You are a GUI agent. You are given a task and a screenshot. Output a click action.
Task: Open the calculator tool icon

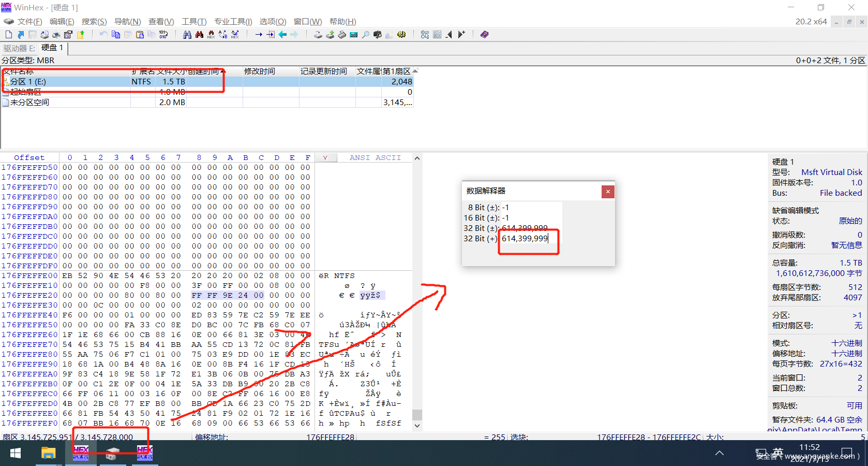(354, 35)
